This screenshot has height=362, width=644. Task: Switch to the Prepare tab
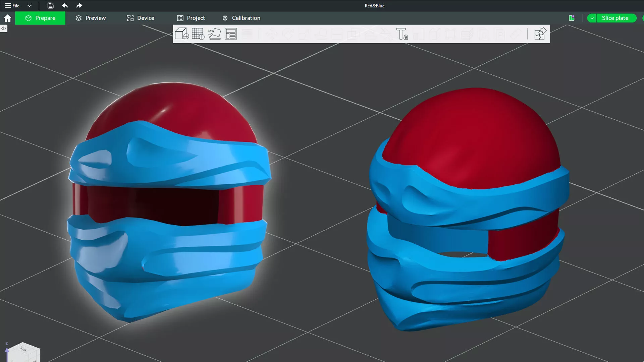40,18
